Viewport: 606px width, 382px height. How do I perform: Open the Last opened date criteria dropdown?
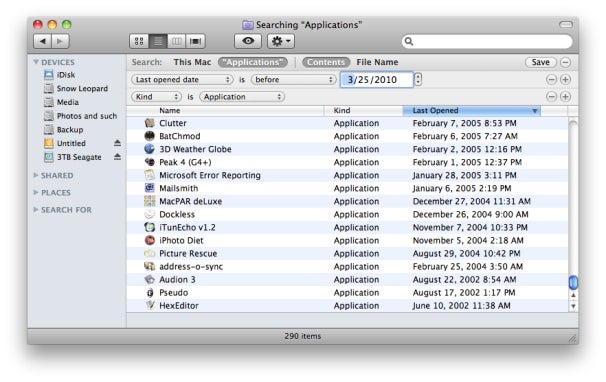182,80
